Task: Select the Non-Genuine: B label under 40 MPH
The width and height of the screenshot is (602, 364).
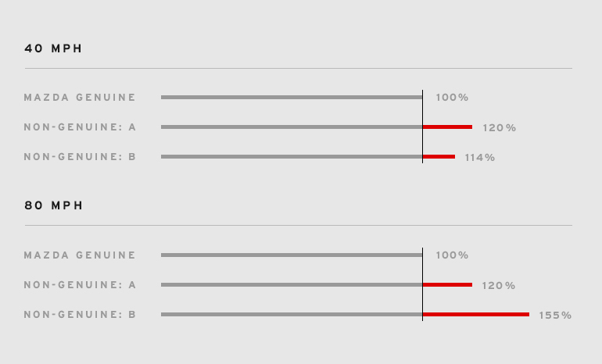Action: click(80, 157)
